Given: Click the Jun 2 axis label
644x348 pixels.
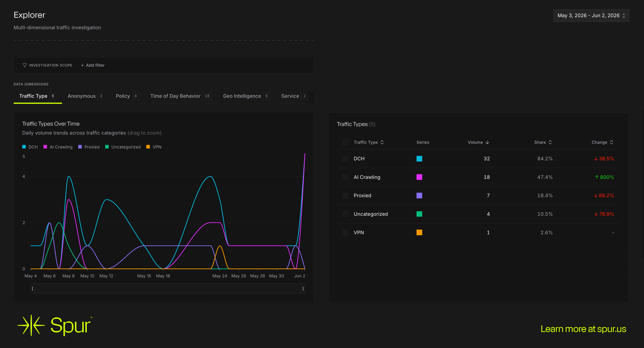Looking at the screenshot, I should (x=299, y=276).
